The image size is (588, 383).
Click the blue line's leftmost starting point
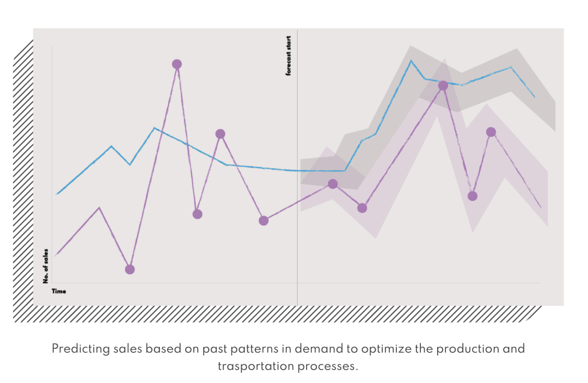click(57, 194)
